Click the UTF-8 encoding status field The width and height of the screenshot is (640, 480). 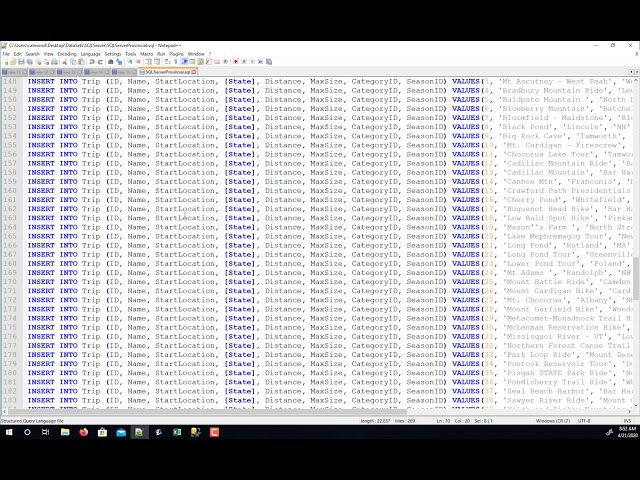click(x=584, y=421)
